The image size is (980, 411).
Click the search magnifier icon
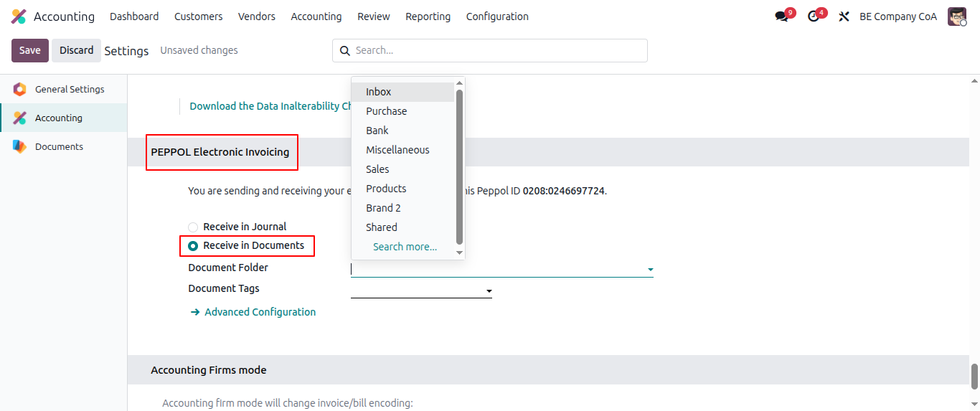click(x=344, y=50)
